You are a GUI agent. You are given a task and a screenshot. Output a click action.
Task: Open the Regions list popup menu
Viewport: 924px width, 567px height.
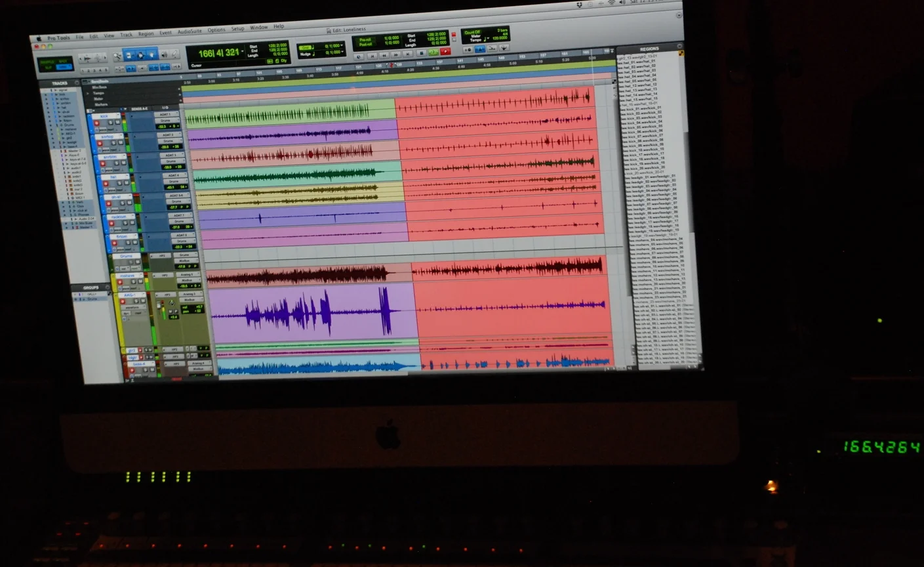click(x=678, y=47)
